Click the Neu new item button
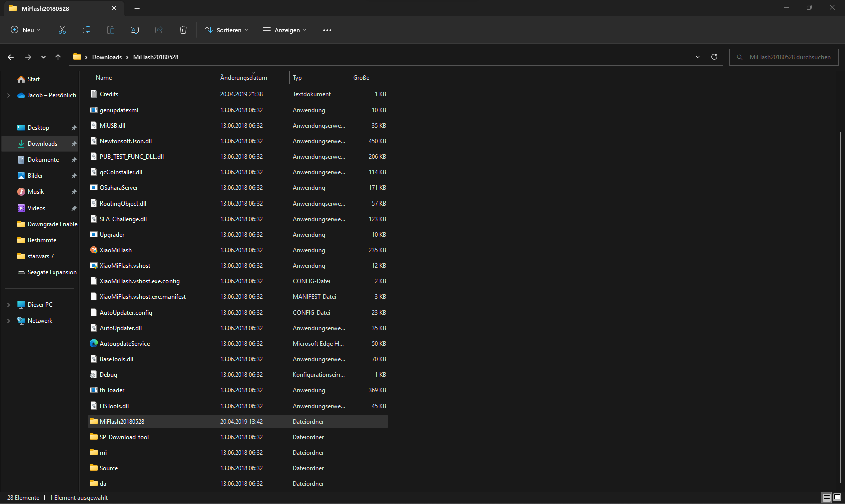Viewport: 845px width, 504px height. [x=26, y=30]
